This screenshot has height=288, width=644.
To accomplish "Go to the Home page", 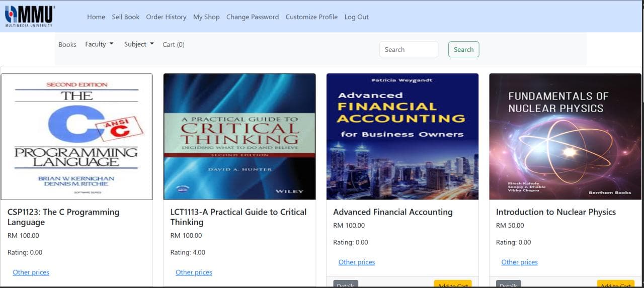I will [x=96, y=17].
